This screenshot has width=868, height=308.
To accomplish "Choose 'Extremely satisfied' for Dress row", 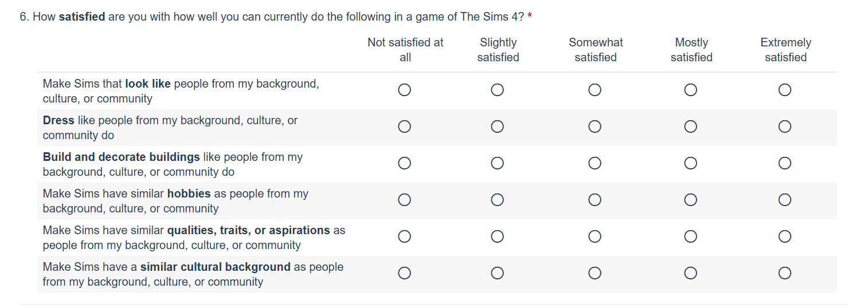I will [x=785, y=127].
